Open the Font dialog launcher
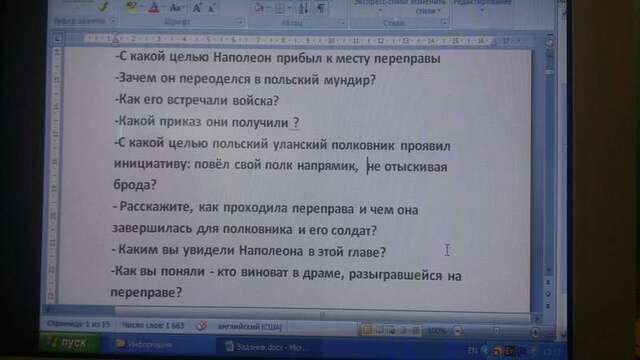Viewport: 640px width, 360px height. pyautogui.click(x=240, y=22)
